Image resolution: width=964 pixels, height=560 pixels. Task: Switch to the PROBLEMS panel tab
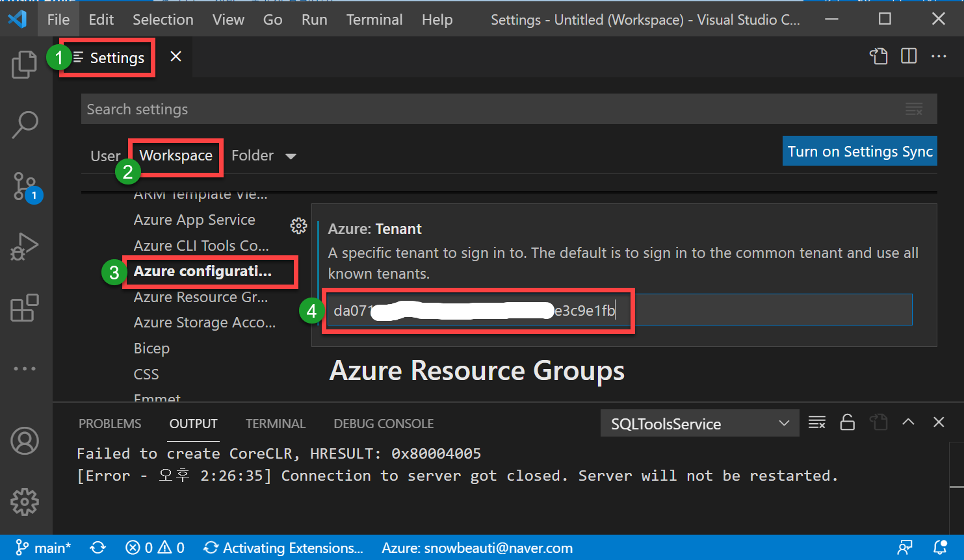tap(110, 424)
